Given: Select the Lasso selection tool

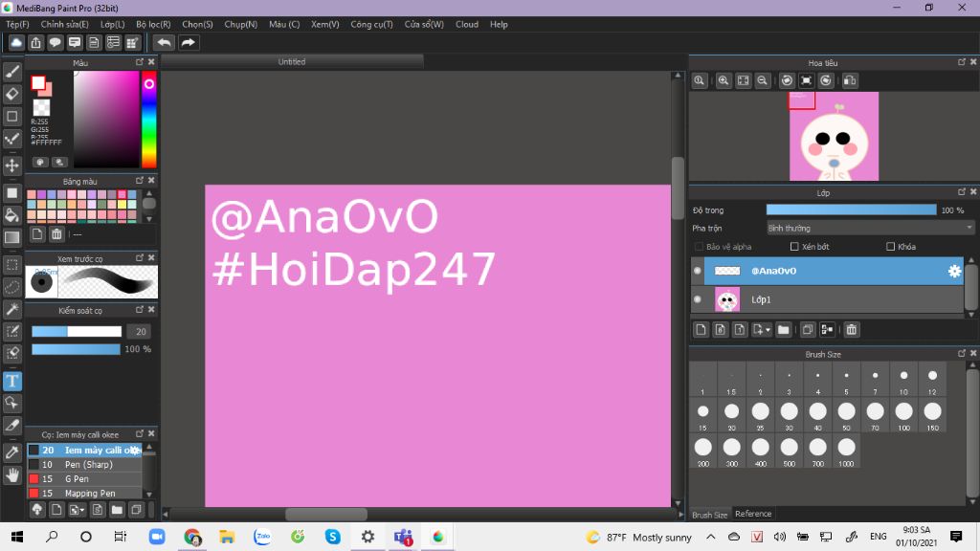Looking at the screenshot, I should [11, 287].
